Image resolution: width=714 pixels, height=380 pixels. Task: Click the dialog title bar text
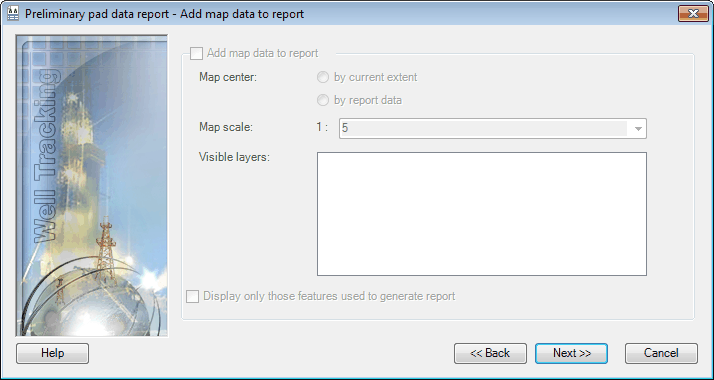tap(164, 14)
